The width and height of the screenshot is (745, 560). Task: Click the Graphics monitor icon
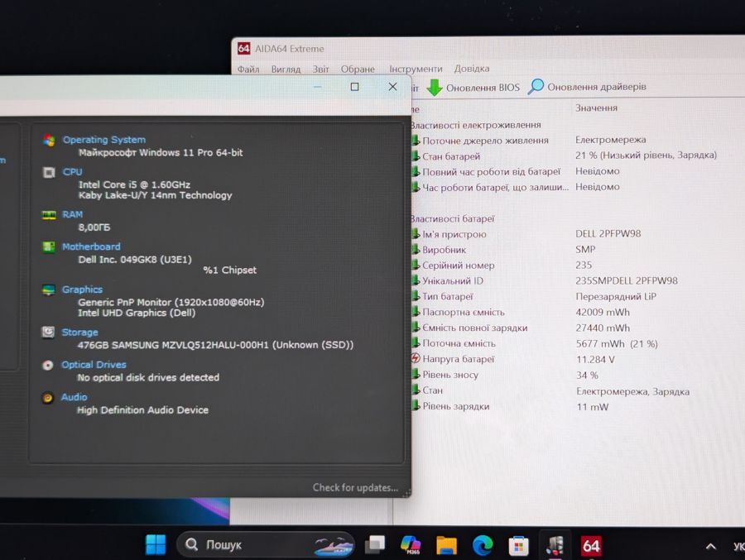click(49, 290)
